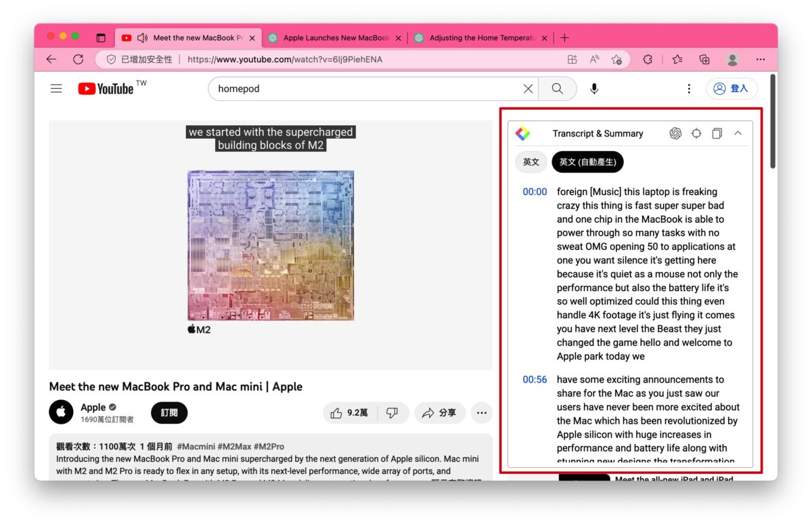Click the enhanced security shield icon
This screenshot has height=526, width=812.
pyautogui.click(x=111, y=60)
